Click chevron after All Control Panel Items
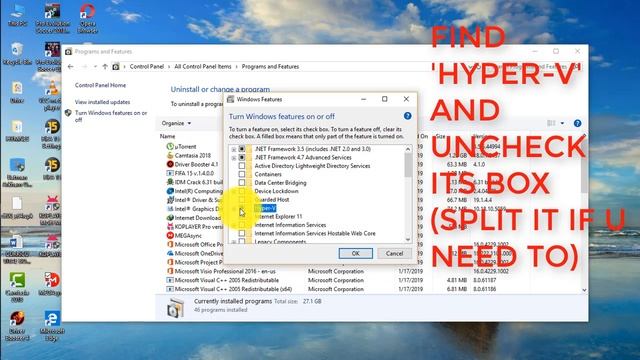640x360 pixels. pyautogui.click(x=237, y=67)
